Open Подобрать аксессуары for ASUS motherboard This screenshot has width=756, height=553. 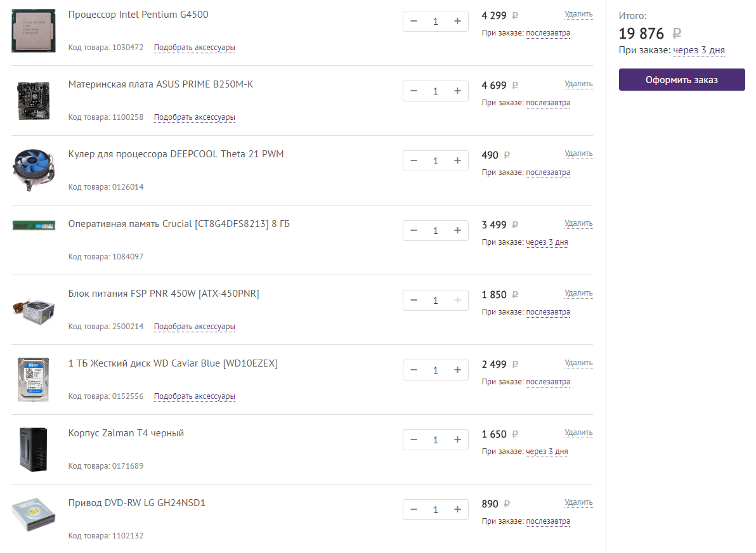pyautogui.click(x=194, y=117)
